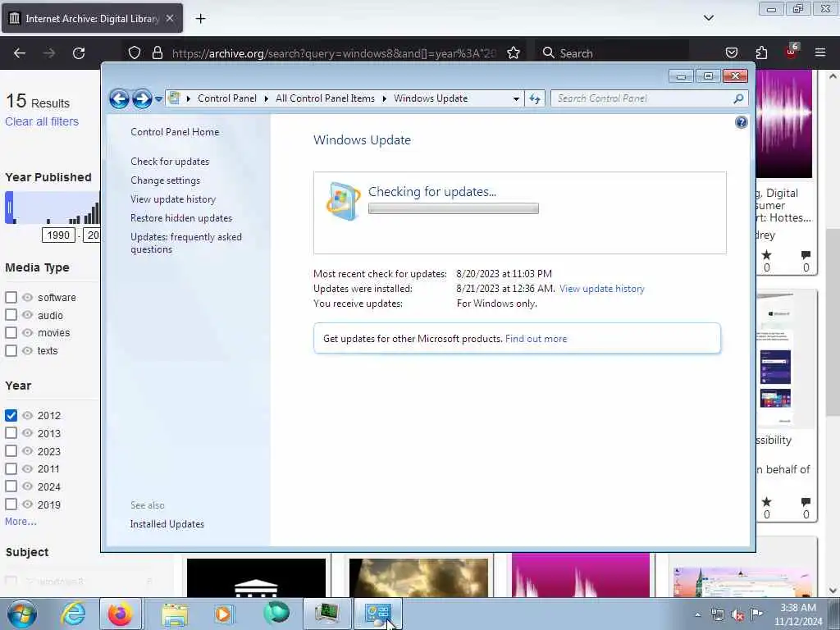Toggle eye icon next to 2019
Viewport: 840px width, 630px height.
coord(27,504)
